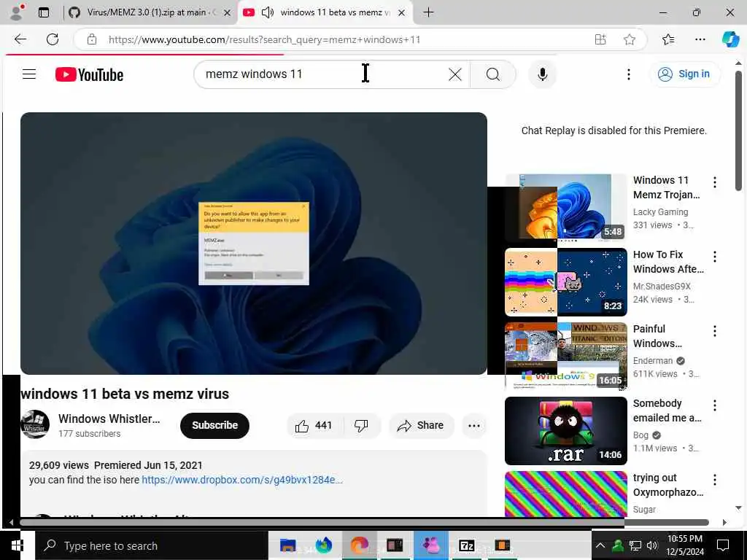Open a new browser tab

click(428, 12)
